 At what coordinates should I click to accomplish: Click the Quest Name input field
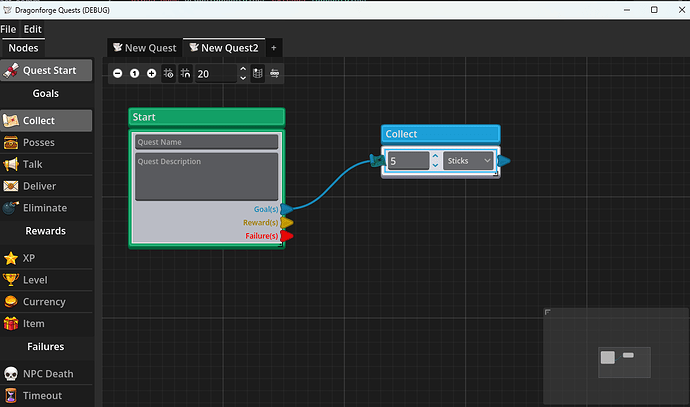click(206, 142)
